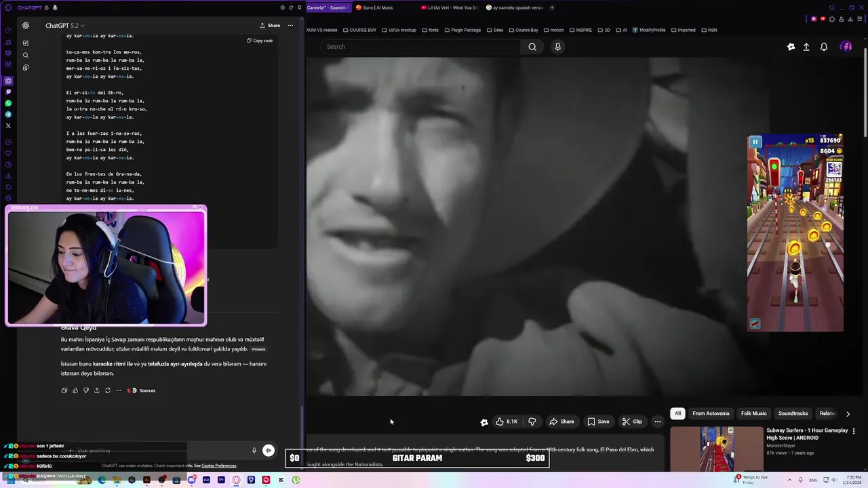Open Discord from taskbar
Screen dimensions: 868x488
click(x=191, y=480)
